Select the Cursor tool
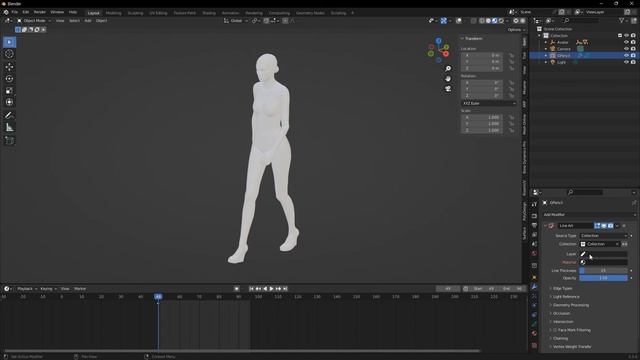This screenshot has height=360, width=640. click(9, 54)
